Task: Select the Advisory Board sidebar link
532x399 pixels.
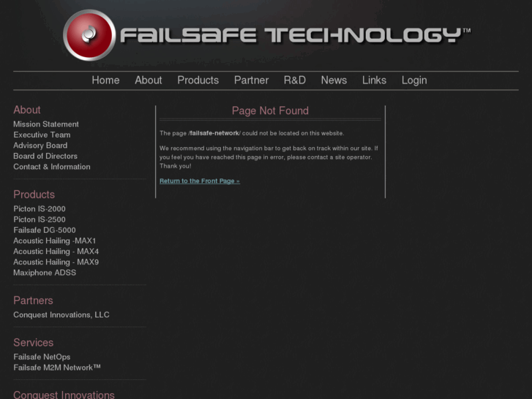Action: coord(40,146)
